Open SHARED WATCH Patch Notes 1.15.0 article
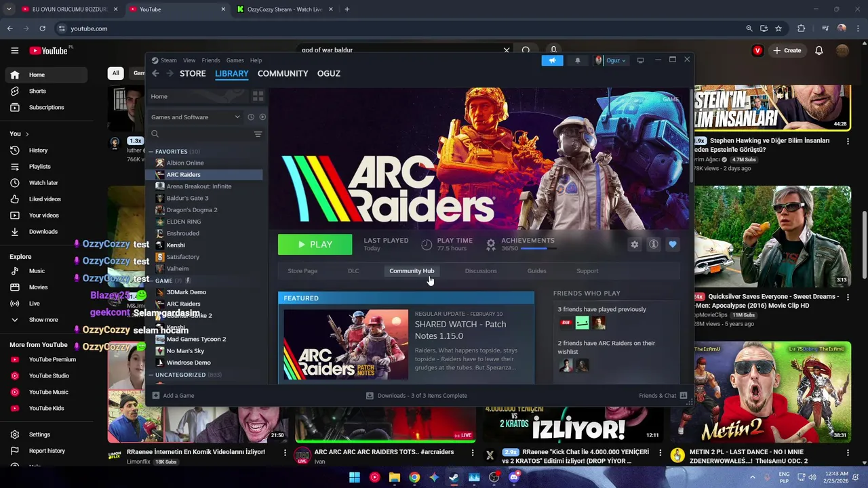 tap(460, 330)
